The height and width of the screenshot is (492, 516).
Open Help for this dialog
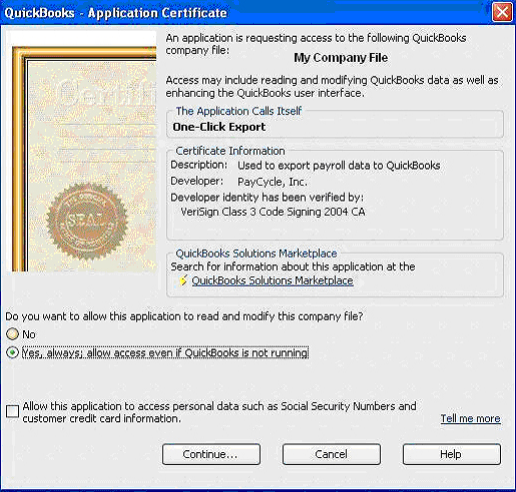point(452,454)
